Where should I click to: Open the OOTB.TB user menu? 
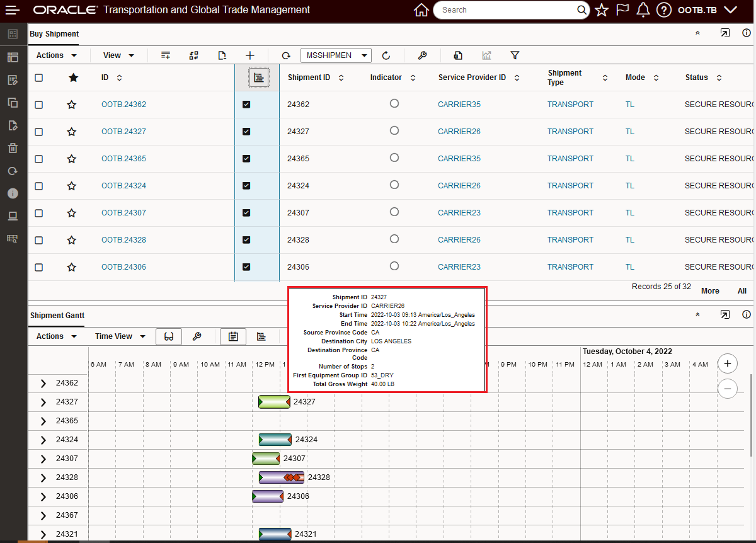pyautogui.click(x=707, y=10)
